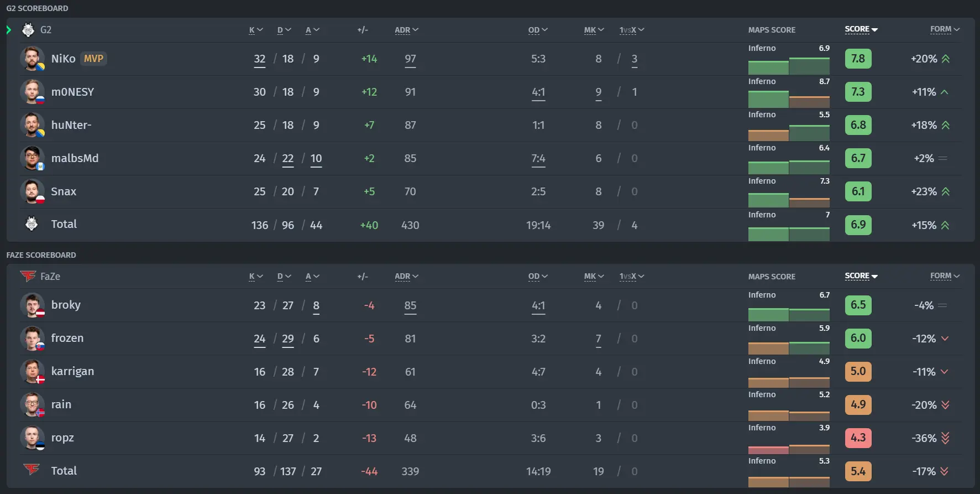This screenshot has height=494, width=980.
Task: Sort FaZe scoreboard by ADR
Action: pos(406,277)
